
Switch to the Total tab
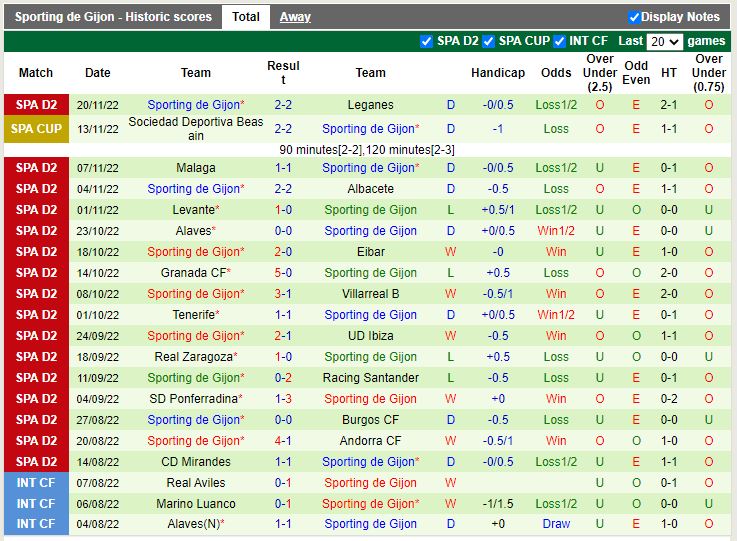246,17
